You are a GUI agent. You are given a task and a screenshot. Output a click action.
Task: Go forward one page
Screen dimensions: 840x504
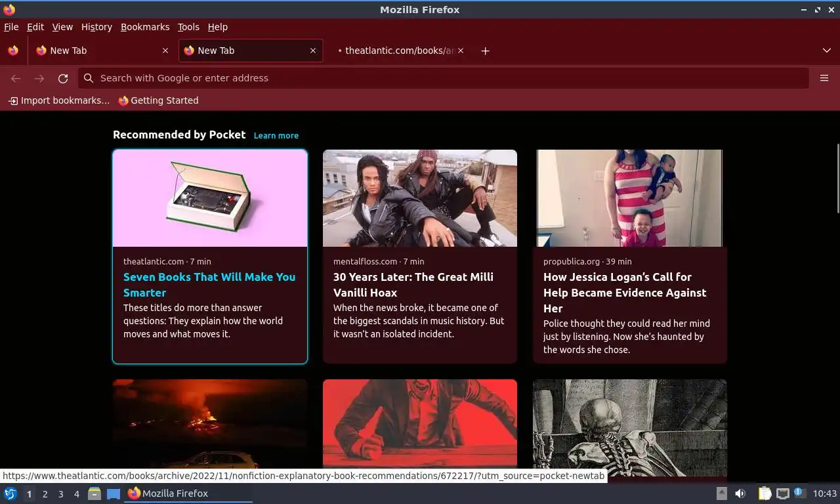coord(39,78)
